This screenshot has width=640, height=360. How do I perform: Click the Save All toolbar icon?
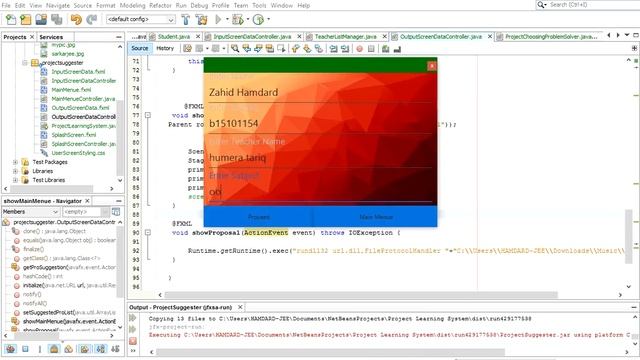[x=56, y=19]
